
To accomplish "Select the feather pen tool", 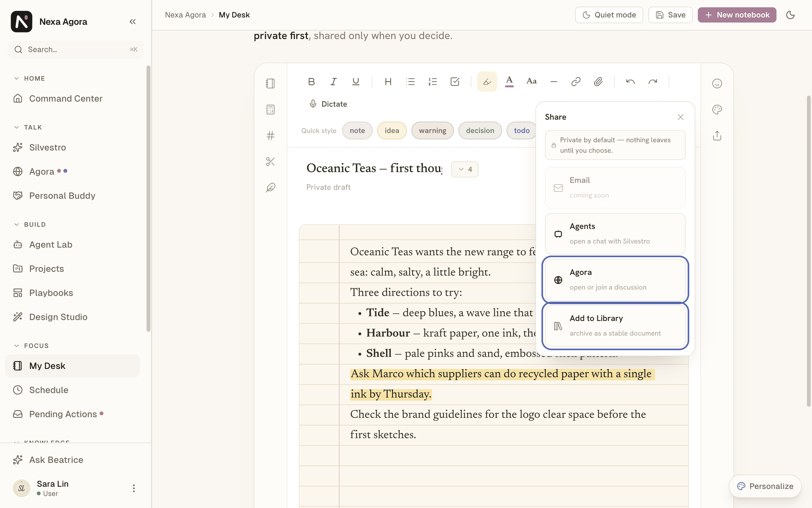I will (x=271, y=187).
